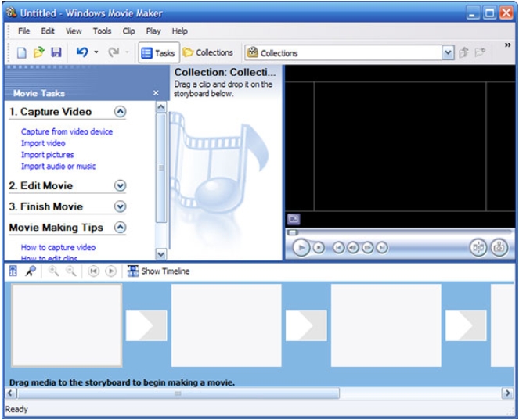Take a picture of the preview frame
Viewport: 519px width, 420px height.
pyautogui.click(x=499, y=247)
